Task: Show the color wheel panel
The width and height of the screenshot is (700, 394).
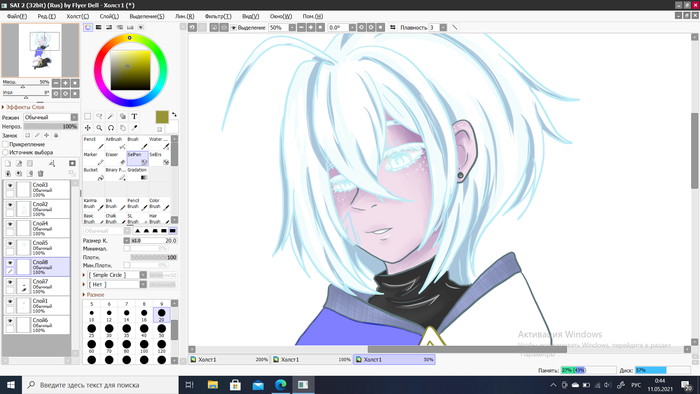Action: click(88, 27)
